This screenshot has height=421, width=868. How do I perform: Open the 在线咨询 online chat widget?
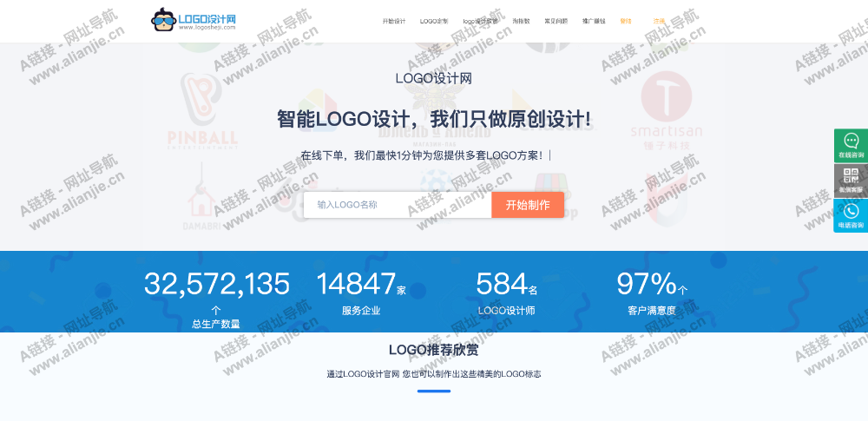851,146
